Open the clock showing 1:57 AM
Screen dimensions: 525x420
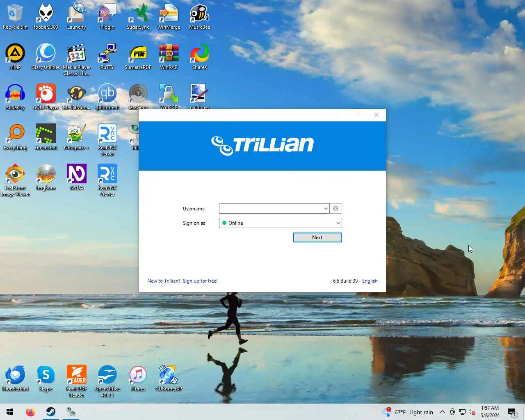[x=490, y=412]
